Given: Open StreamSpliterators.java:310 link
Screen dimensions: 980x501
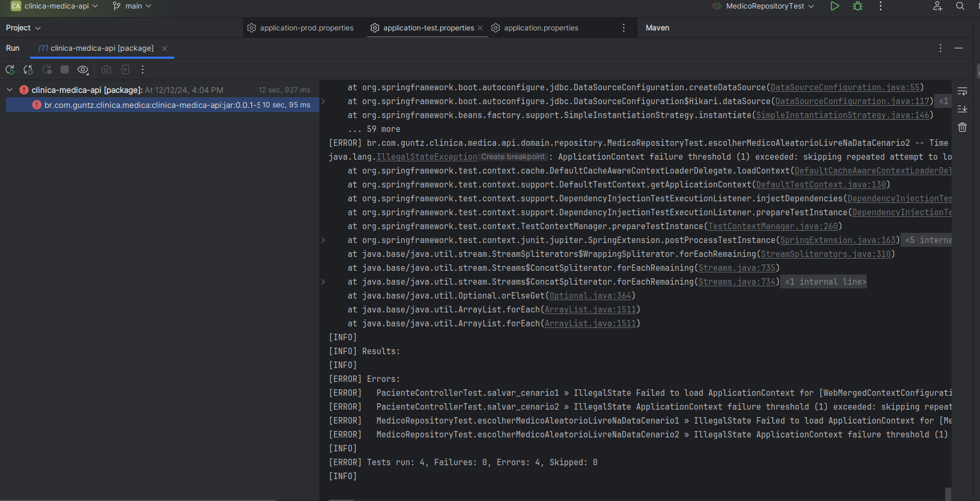Looking at the screenshot, I should [826, 254].
